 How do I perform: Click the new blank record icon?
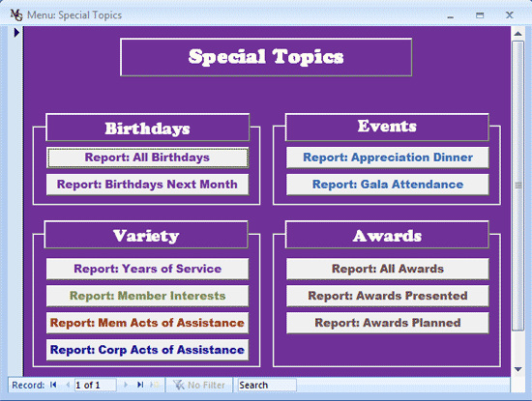point(155,385)
